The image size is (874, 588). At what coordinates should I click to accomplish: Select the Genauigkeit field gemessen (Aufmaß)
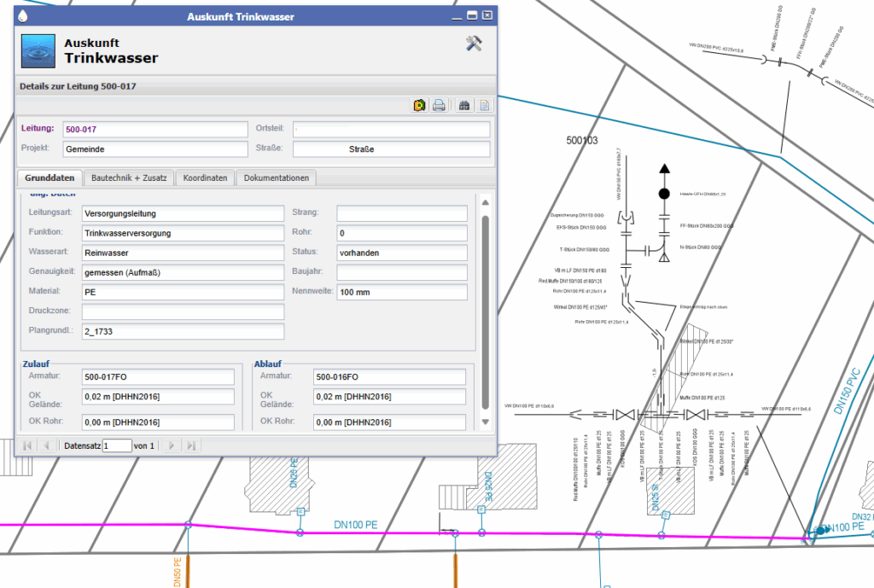coord(183,272)
